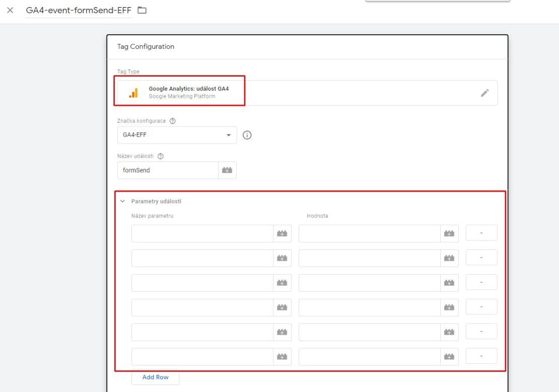
Task: Edit the tag type with the pencil icon
Action: (484, 93)
